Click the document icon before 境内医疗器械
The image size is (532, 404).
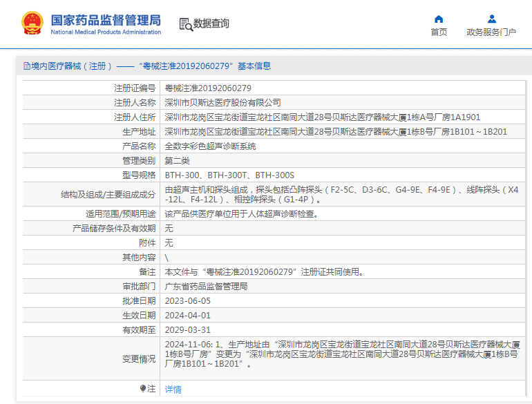point(26,66)
